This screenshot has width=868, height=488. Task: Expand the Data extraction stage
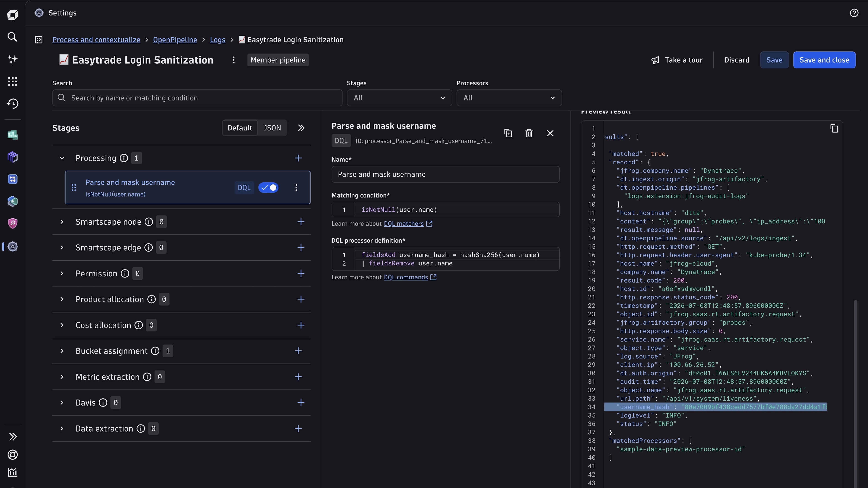click(62, 428)
